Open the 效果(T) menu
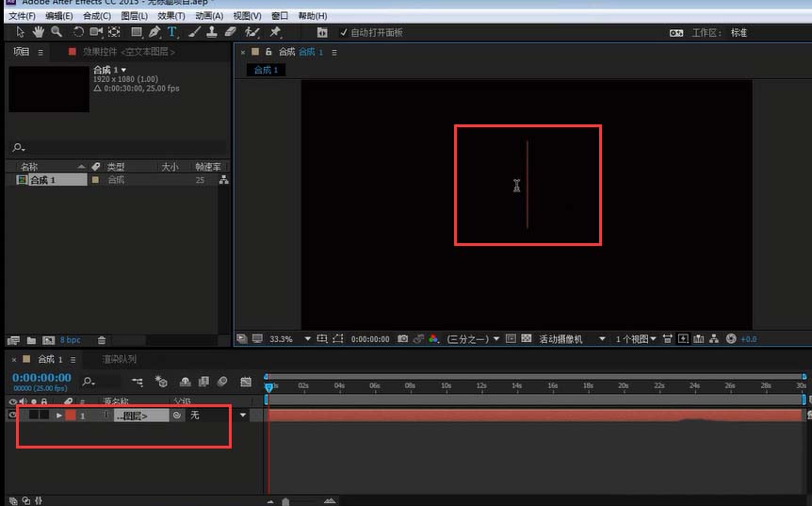Screen dimensions: 812x506 click(x=171, y=16)
